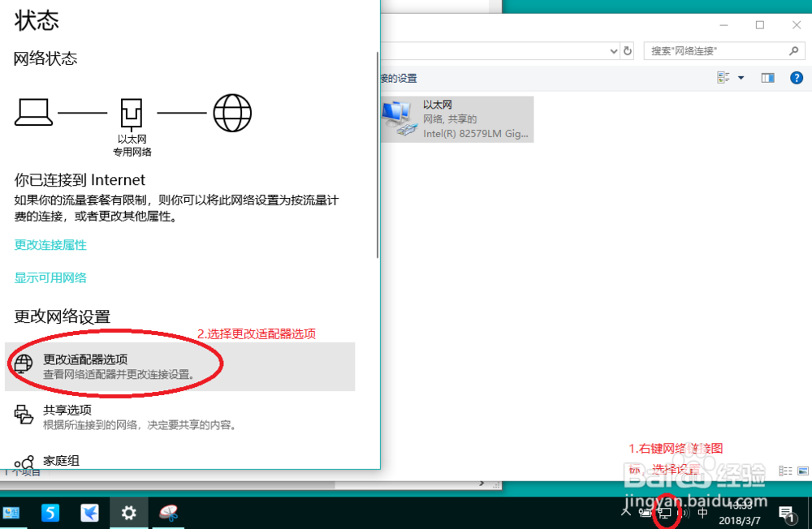Click the 显示可用网络 link
The height and width of the screenshot is (529, 812).
(x=50, y=277)
